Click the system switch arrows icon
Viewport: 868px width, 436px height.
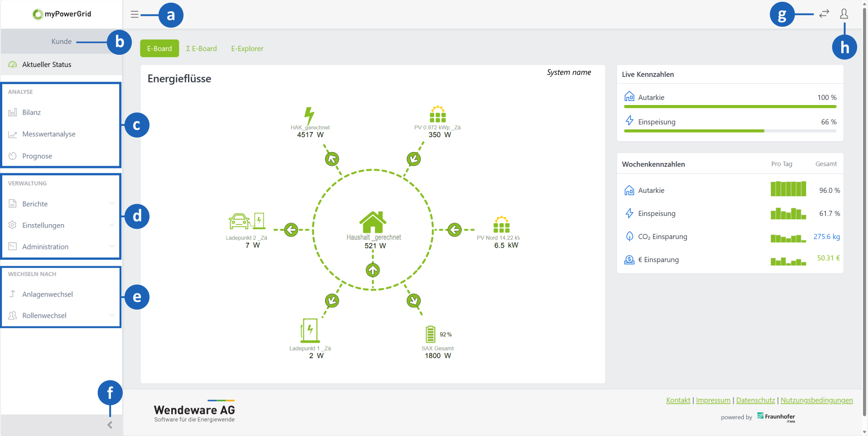[x=824, y=14]
